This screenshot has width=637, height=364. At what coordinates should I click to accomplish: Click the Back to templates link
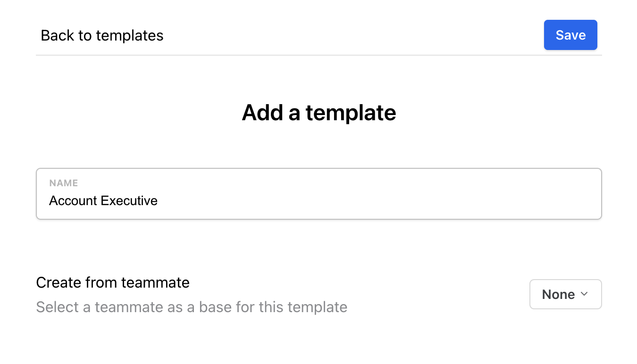pyautogui.click(x=102, y=35)
